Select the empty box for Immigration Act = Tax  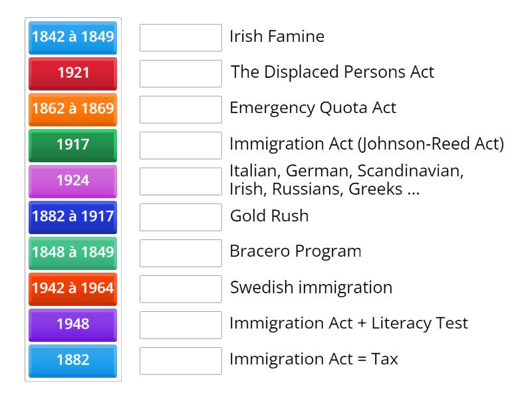(181, 361)
